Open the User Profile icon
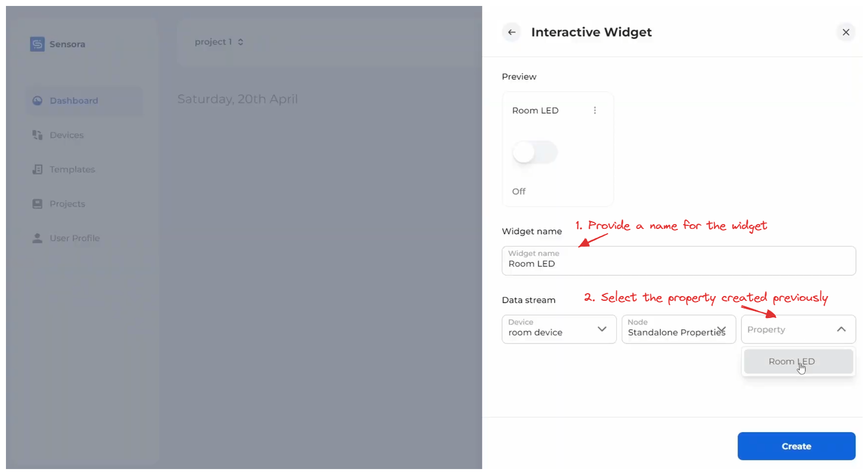This screenshot has width=868, height=475. (x=37, y=238)
